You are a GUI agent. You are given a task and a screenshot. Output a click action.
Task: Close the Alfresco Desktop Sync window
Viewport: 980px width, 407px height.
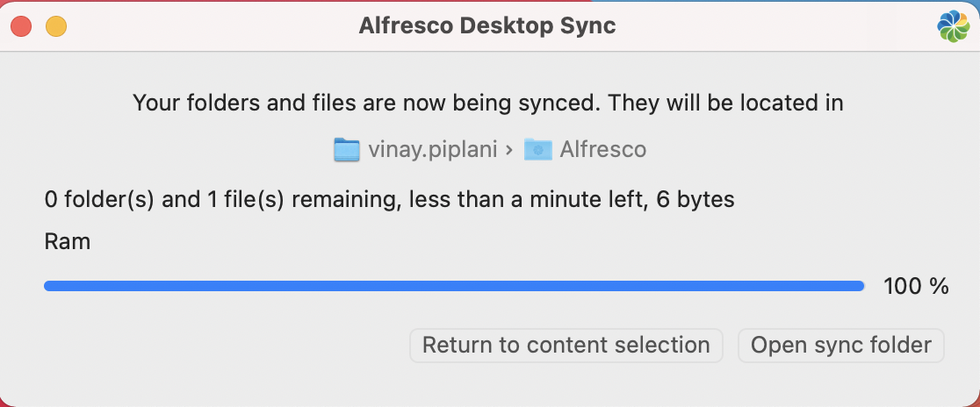(x=21, y=26)
